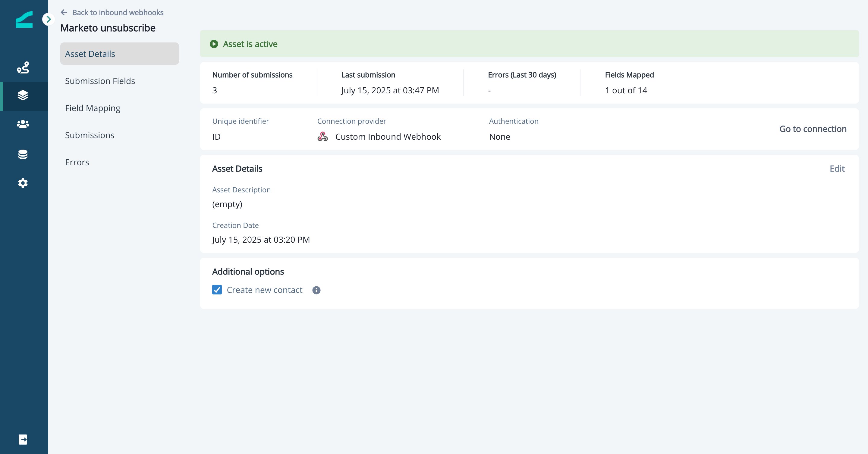Open the settings gear icon in sidebar
The image size is (868, 454).
click(23, 183)
